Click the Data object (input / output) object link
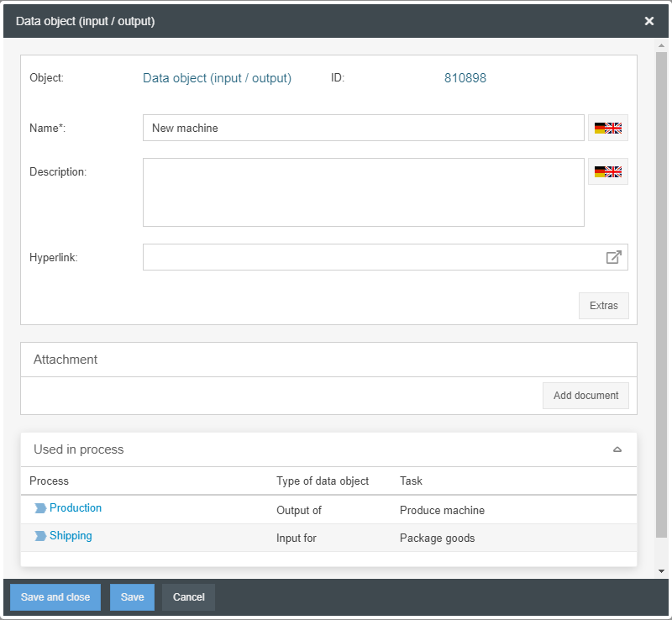The width and height of the screenshot is (672, 620). 217,78
